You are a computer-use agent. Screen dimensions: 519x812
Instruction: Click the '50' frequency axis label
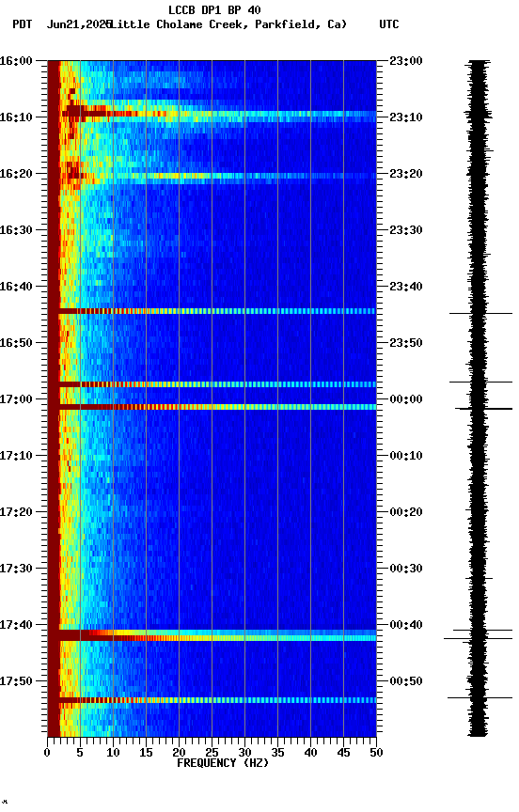pyautogui.click(x=376, y=753)
